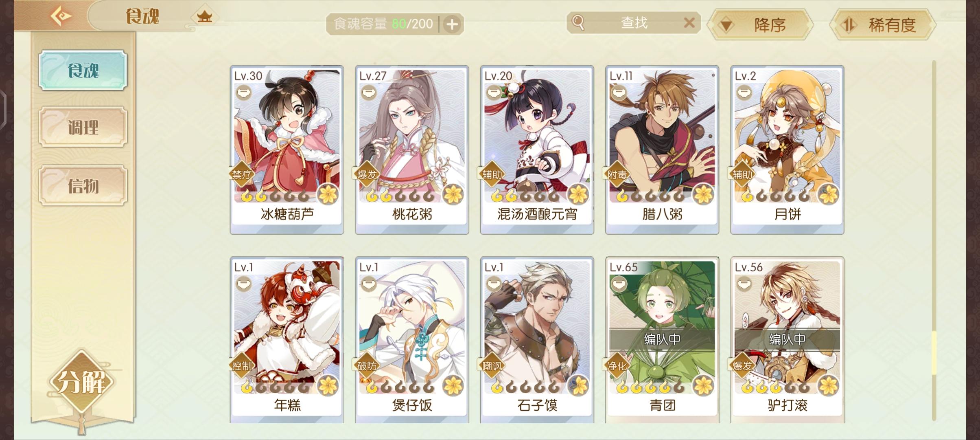Viewport: 980px width, 440px height.
Task: Tap the bowl icon on 桃花粥 card
Action: coord(369,93)
